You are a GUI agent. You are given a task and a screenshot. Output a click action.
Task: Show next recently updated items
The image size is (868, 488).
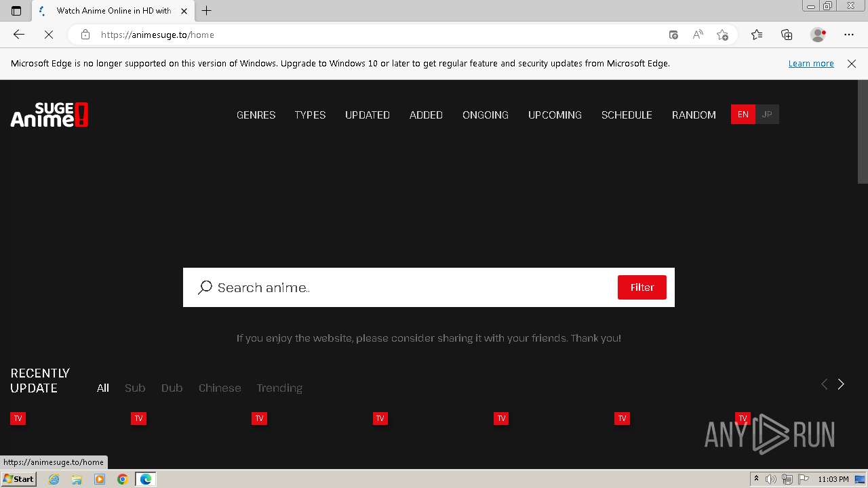[x=841, y=384]
